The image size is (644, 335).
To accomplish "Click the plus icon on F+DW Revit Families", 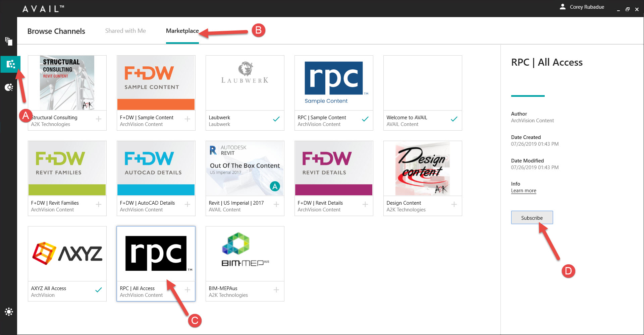I will click(99, 205).
